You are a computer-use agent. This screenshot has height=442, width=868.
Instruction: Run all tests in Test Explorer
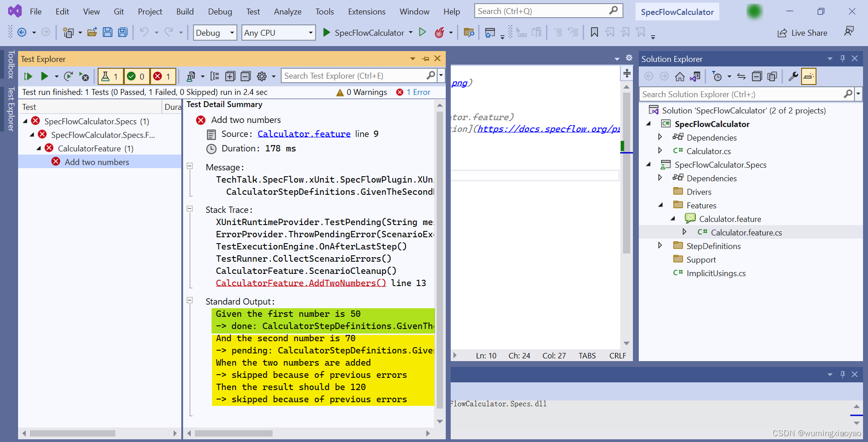(x=28, y=76)
